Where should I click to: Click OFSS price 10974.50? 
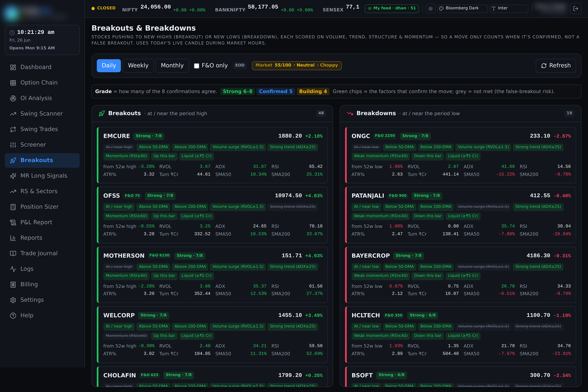pyautogui.click(x=288, y=196)
